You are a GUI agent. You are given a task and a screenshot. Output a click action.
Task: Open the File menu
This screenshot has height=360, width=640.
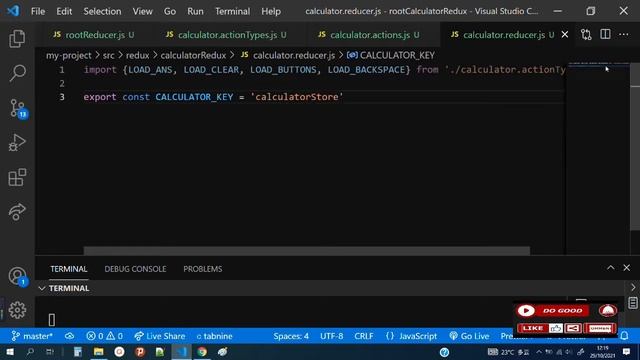(x=38, y=11)
